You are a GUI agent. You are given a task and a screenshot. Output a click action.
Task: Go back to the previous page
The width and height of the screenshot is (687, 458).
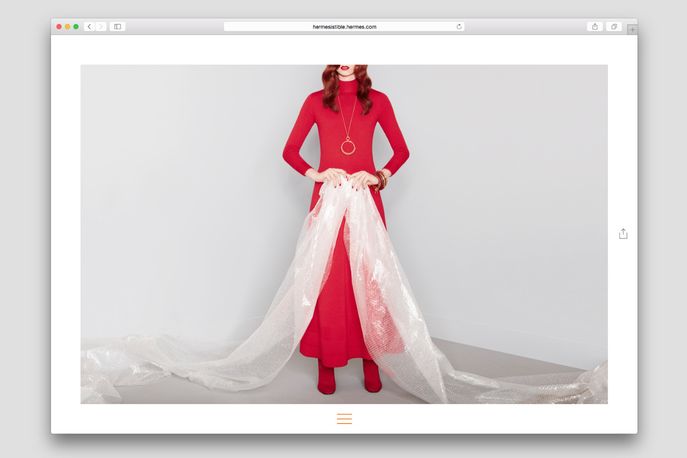(89, 27)
